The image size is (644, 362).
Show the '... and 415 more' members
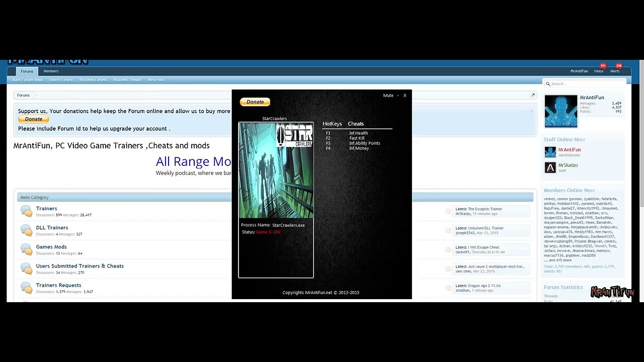point(557,260)
